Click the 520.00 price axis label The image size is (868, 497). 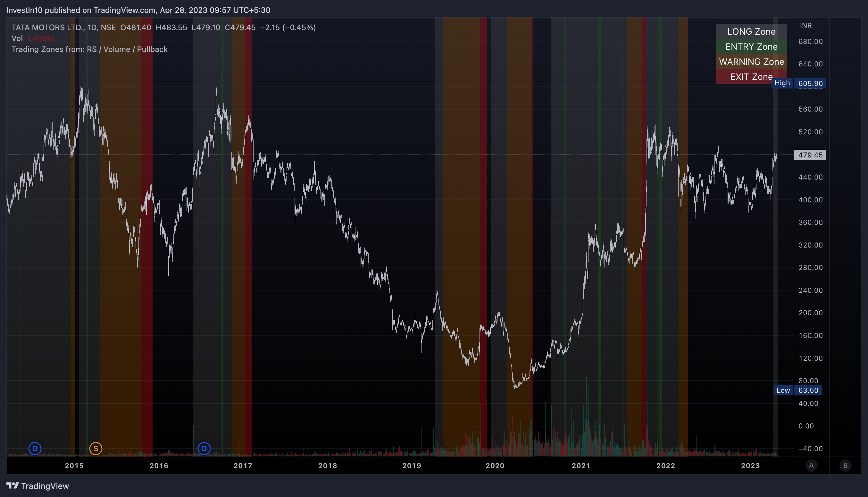pos(810,132)
